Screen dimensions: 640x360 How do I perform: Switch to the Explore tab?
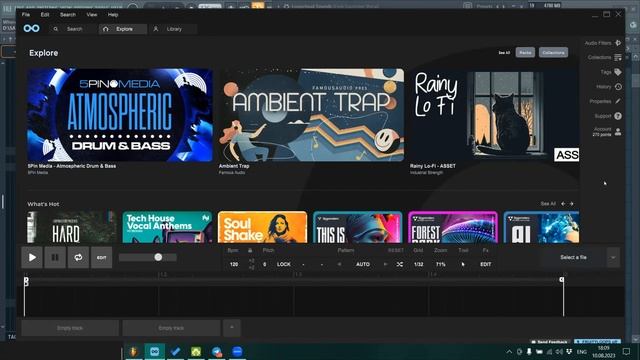123,29
